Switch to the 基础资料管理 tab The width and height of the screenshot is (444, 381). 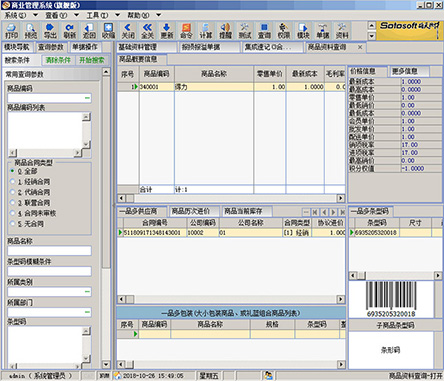point(146,47)
